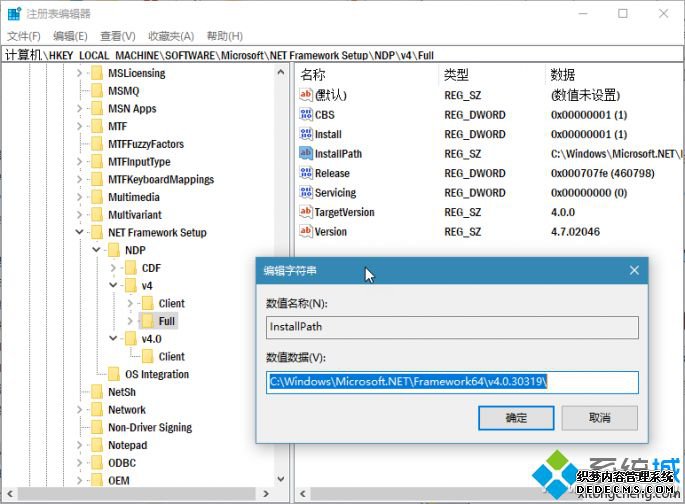Click tree pane scroll down arrow

(280, 479)
